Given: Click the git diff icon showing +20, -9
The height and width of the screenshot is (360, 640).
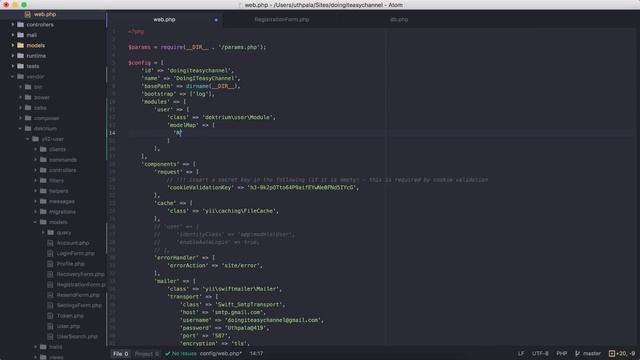Looking at the screenshot, I should pyautogui.click(x=611, y=353).
